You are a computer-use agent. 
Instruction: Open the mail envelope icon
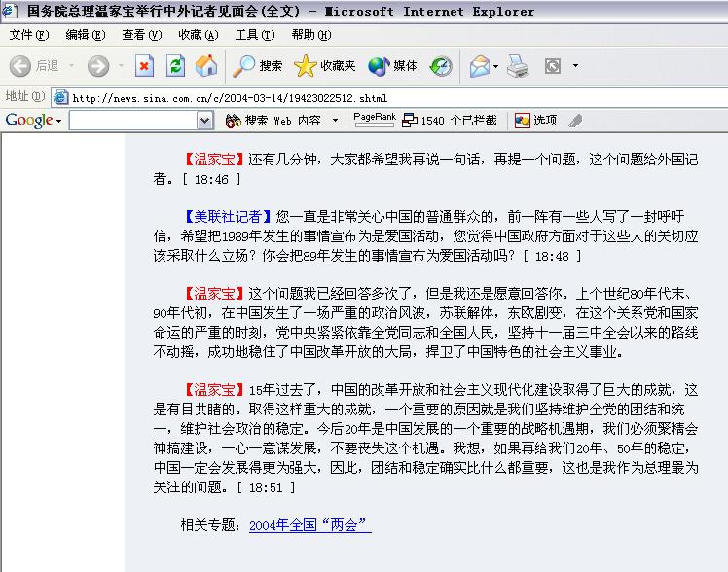click(x=480, y=66)
